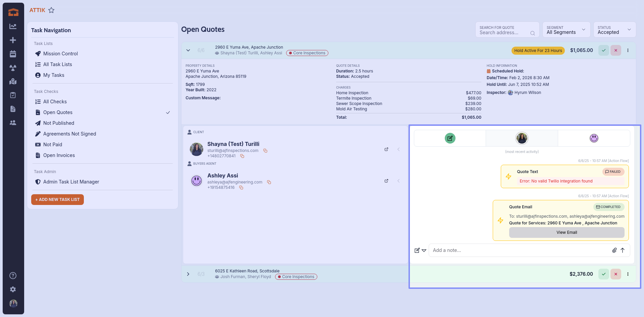
Task: Open the analytics chart icon in sidebar
Action: click(13, 27)
